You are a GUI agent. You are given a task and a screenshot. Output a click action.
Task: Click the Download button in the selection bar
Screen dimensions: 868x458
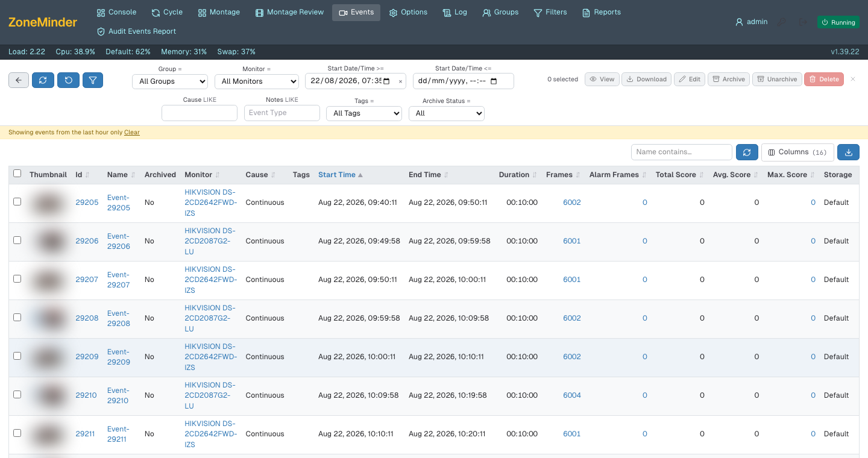coord(647,79)
